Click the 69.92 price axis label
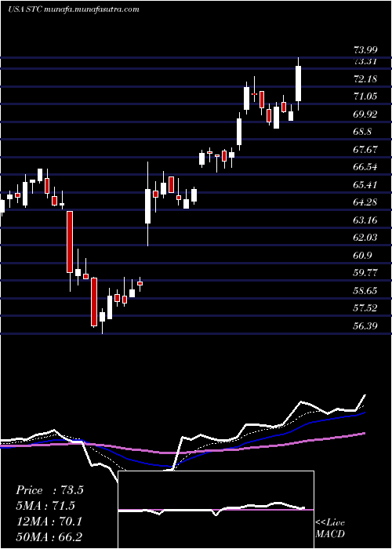 [x=365, y=115]
